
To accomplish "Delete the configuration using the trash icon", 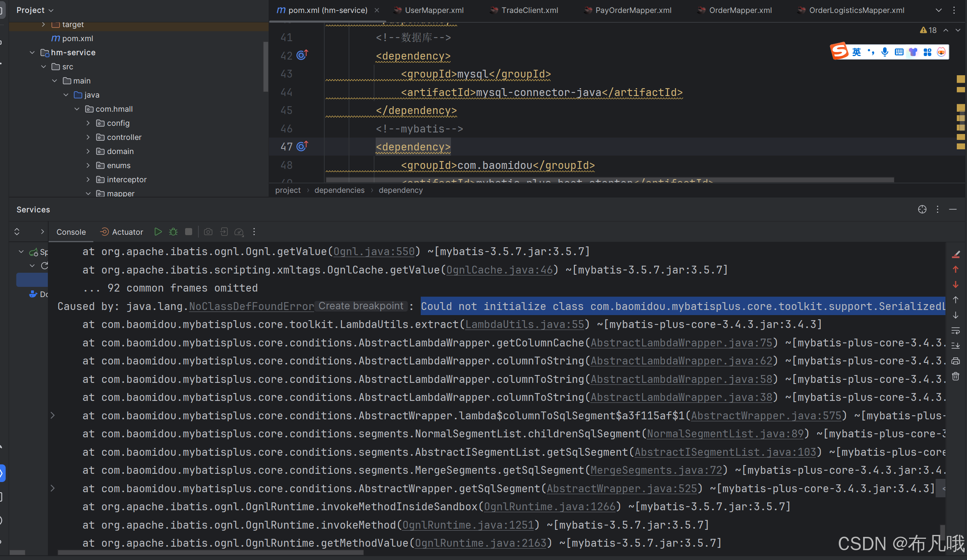I will pyautogui.click(x=956, y=376).
